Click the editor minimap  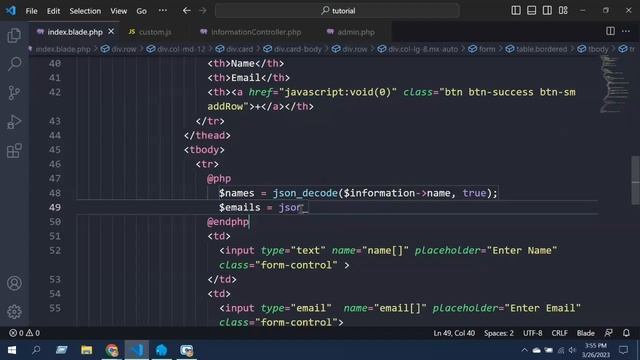point(614,84)
